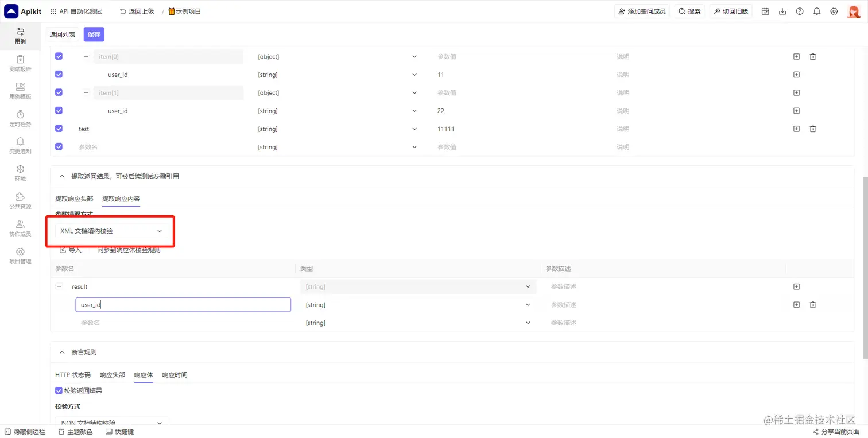Uncheck the test row checkbox
Screen dimensions: 868x438
(59, 129)
